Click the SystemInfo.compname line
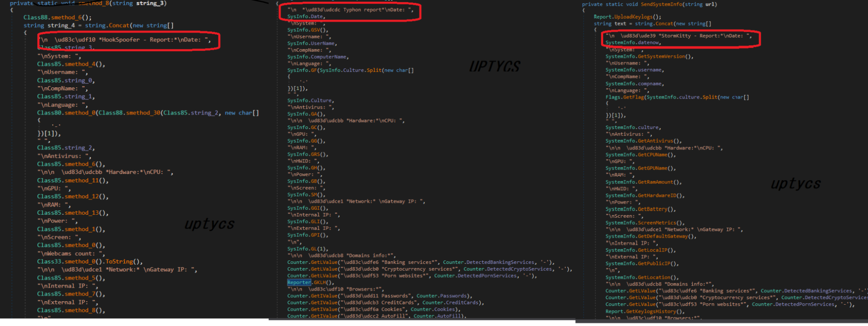This screenshot has height=326, width=868. 635,84
